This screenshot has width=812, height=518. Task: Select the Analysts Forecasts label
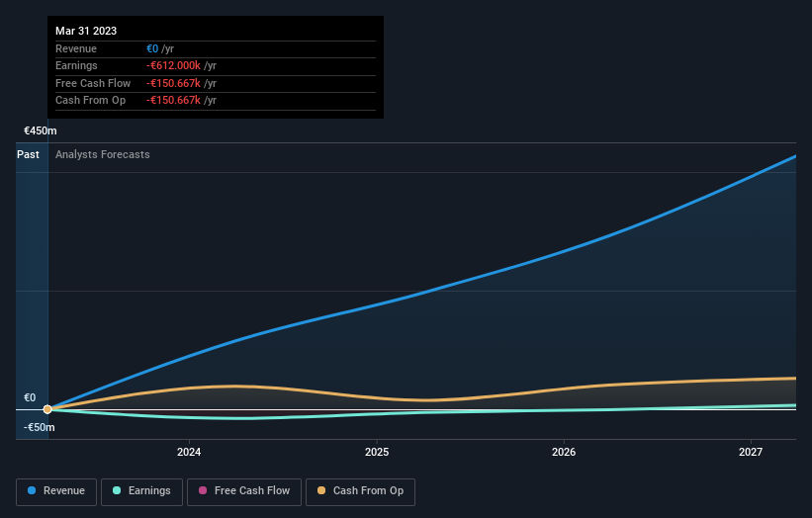pyautogui.click(x=103, y=155)
